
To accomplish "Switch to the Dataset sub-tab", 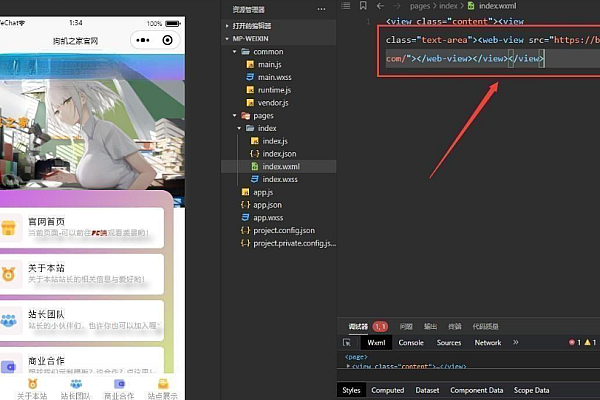I will (427, 390).
